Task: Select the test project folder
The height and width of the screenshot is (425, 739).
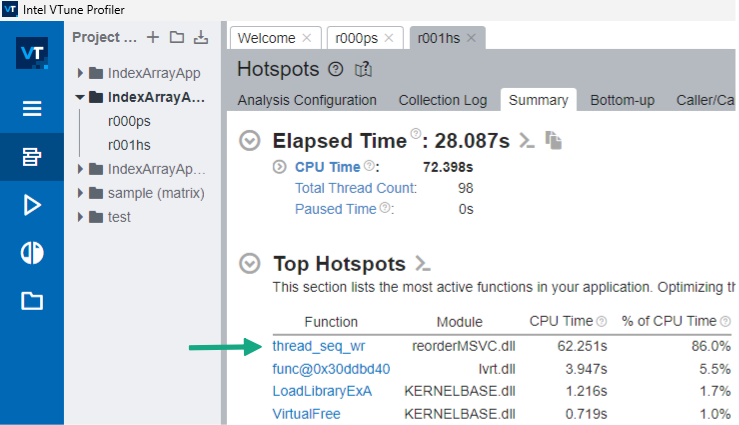Action: 119,217
